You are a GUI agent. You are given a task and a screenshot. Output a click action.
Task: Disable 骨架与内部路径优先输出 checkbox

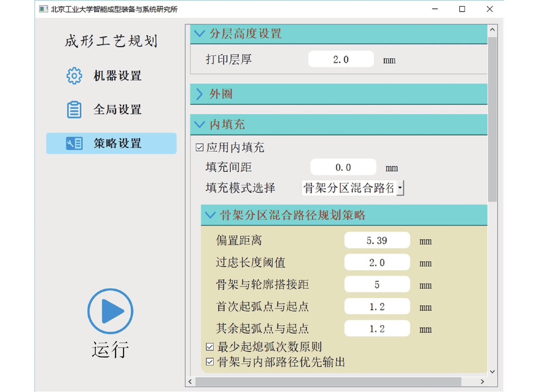(x=210, y=362)
